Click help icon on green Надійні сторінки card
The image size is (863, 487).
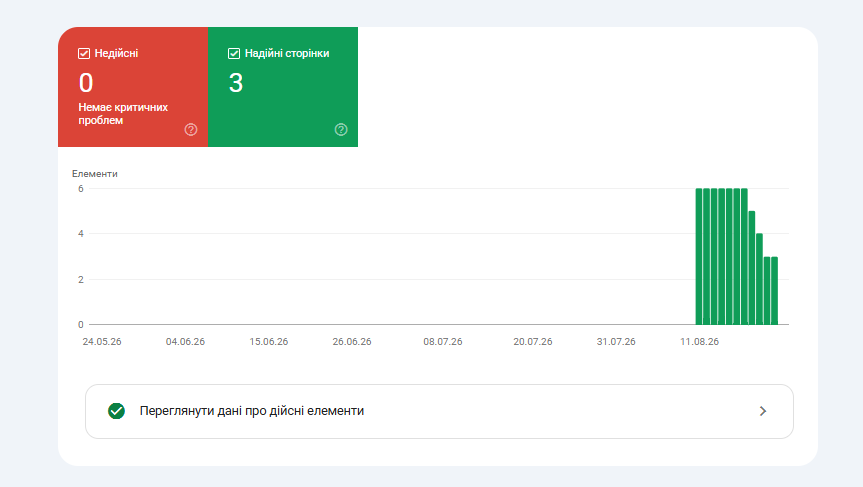point(341,130)
